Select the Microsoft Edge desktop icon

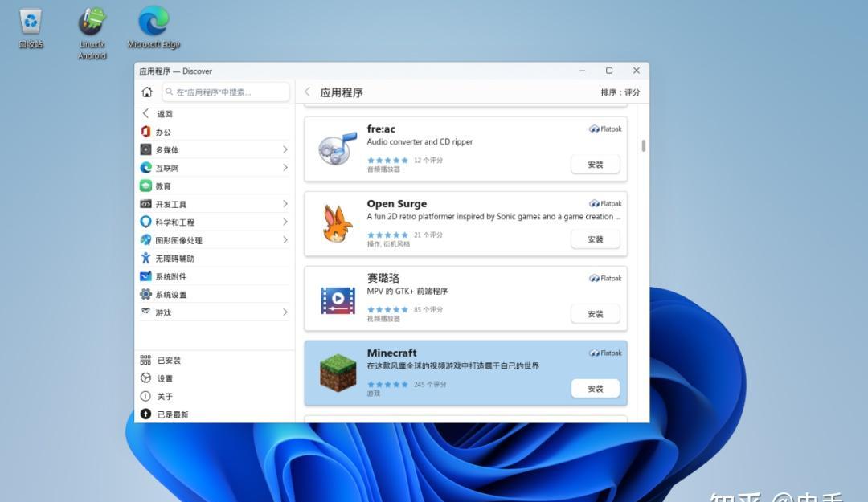(x=154, y=27)
